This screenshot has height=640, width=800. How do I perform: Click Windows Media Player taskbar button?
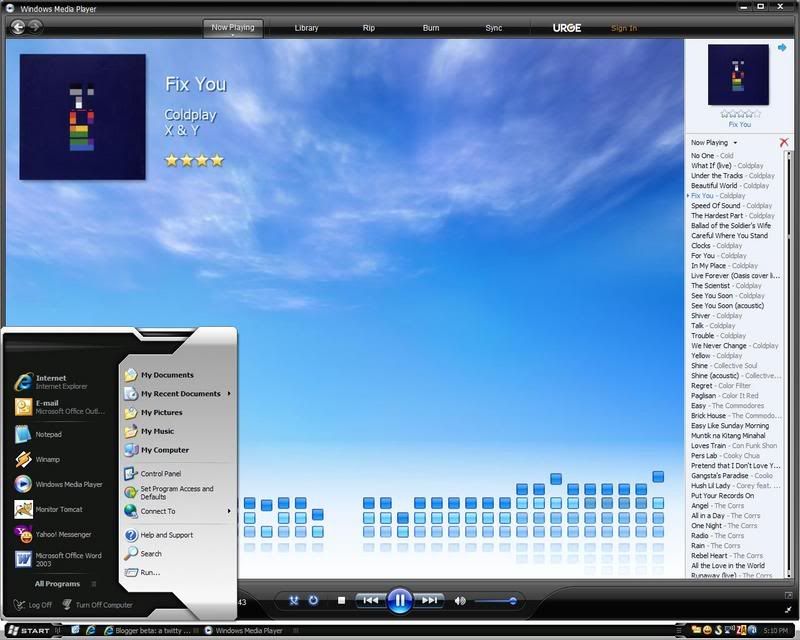click(243, 631)
